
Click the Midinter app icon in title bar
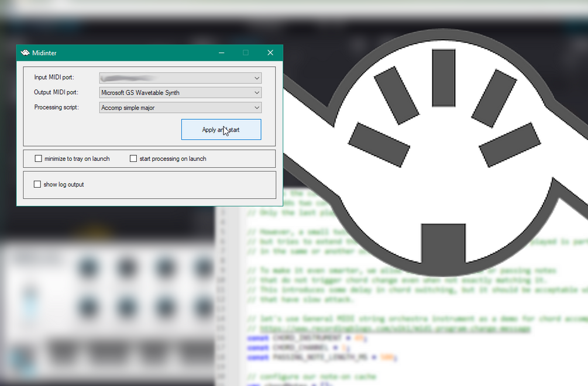25,53
